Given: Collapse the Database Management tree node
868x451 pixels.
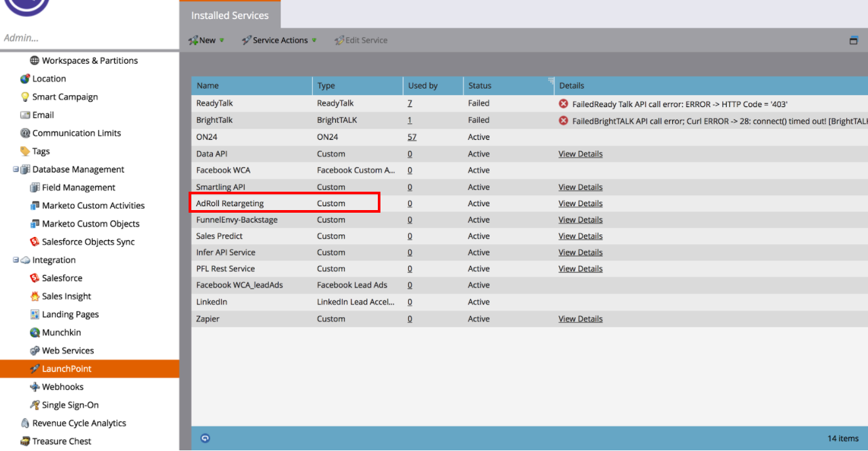Looking at the screenshot, I should pos(16,169).
